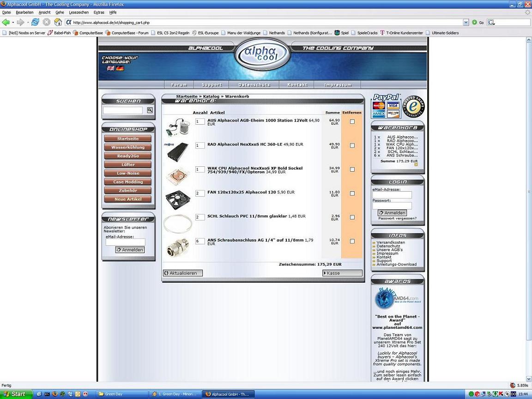Mark WAK CPU NexXxoS XP for removal

point(352,169)
